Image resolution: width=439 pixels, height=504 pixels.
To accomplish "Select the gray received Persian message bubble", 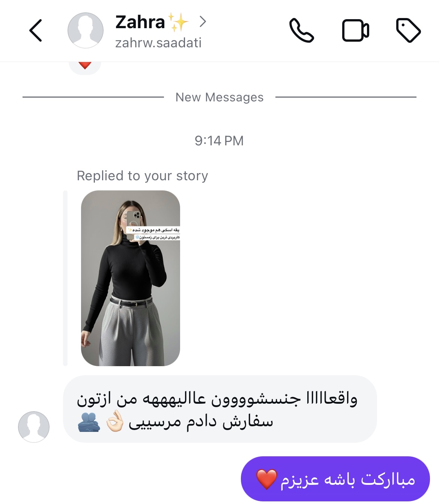I will [x=220, y=409].
